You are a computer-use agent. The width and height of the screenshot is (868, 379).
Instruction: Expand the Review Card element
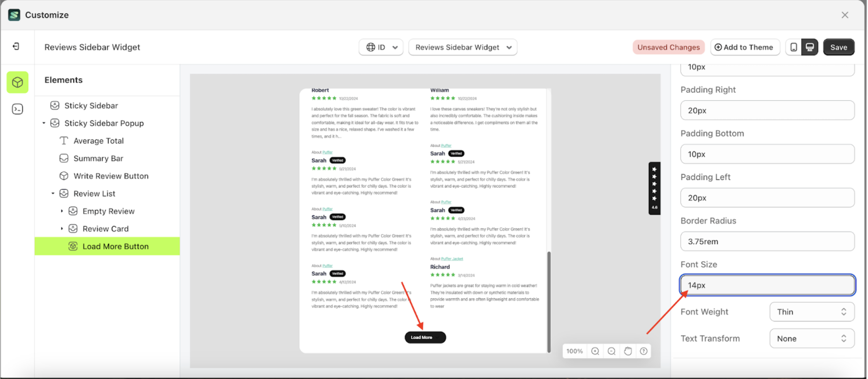click(x=62, y=228)
